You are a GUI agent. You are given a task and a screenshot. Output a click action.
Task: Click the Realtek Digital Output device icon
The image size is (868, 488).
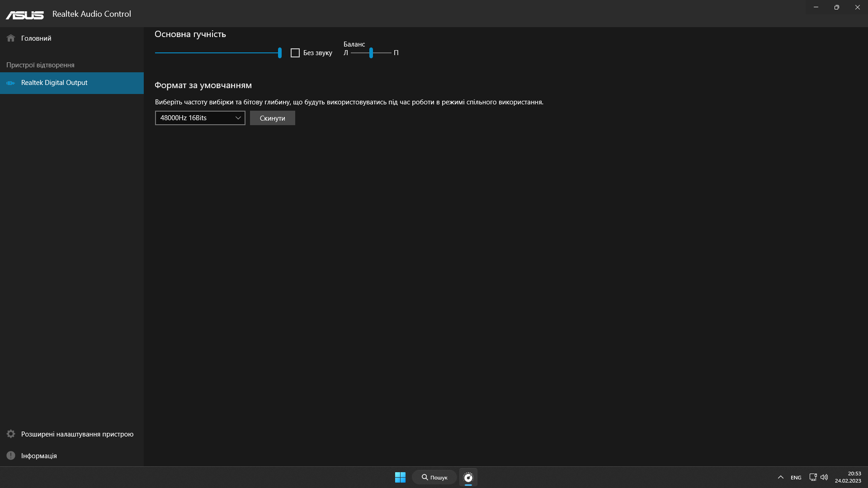click(11, 83)
